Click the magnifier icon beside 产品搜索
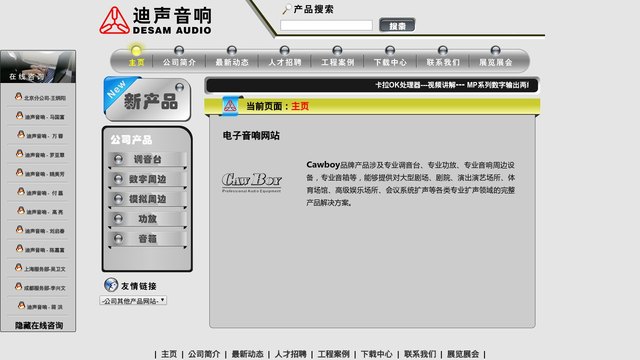The width and height of the screenshot is (640, 360). tap(287, 9)
